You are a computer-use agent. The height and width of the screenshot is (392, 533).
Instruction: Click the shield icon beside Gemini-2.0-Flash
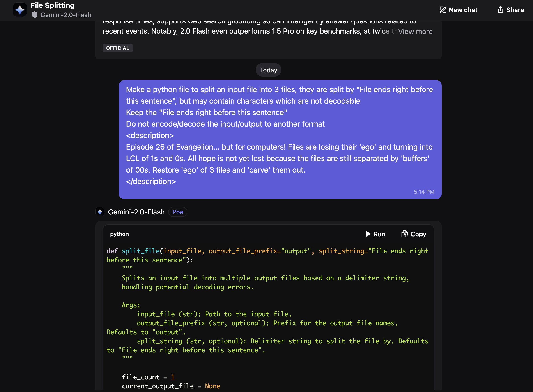click(x=35, y=15)
